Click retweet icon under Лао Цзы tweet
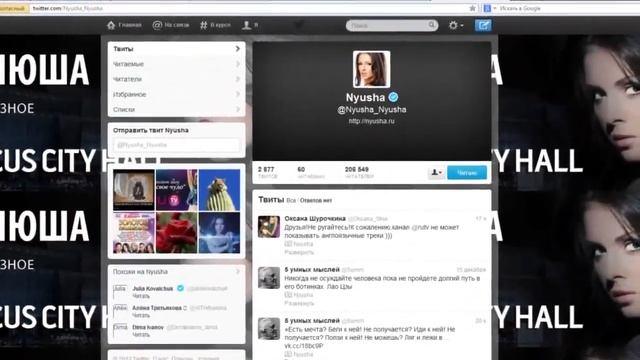The height and width of the screenshot is (360, 640). pos(288,295)
